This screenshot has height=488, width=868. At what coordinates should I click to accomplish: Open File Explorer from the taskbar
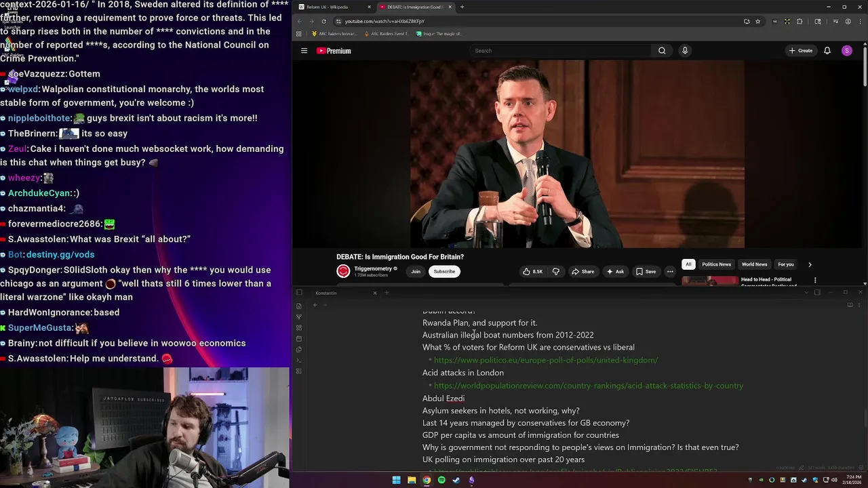pos(412,481)
